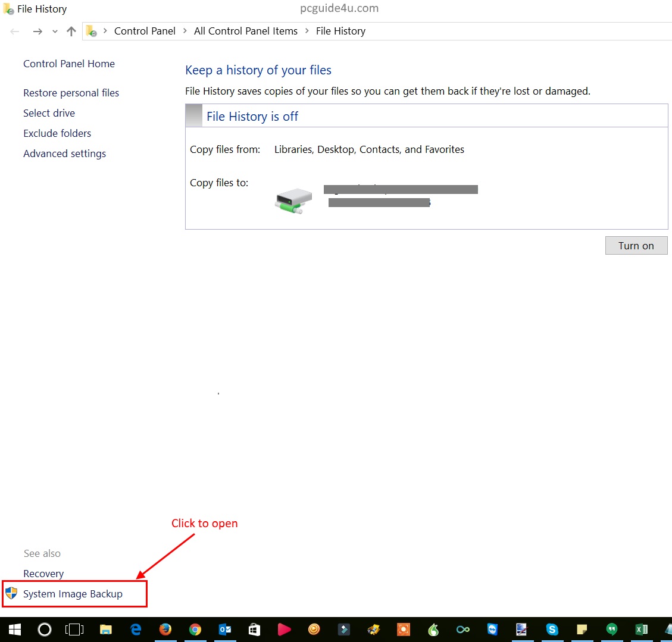
Task: Open Select drive settings
Action: [x=49, y=113]
